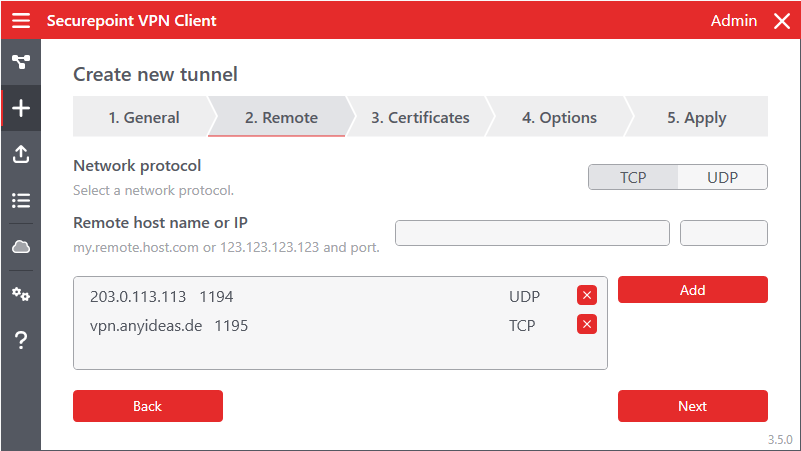The image size is (801, 451).
Task: Select the vpn.anyideas.de 1195 list row
Action: coord(340,325)
